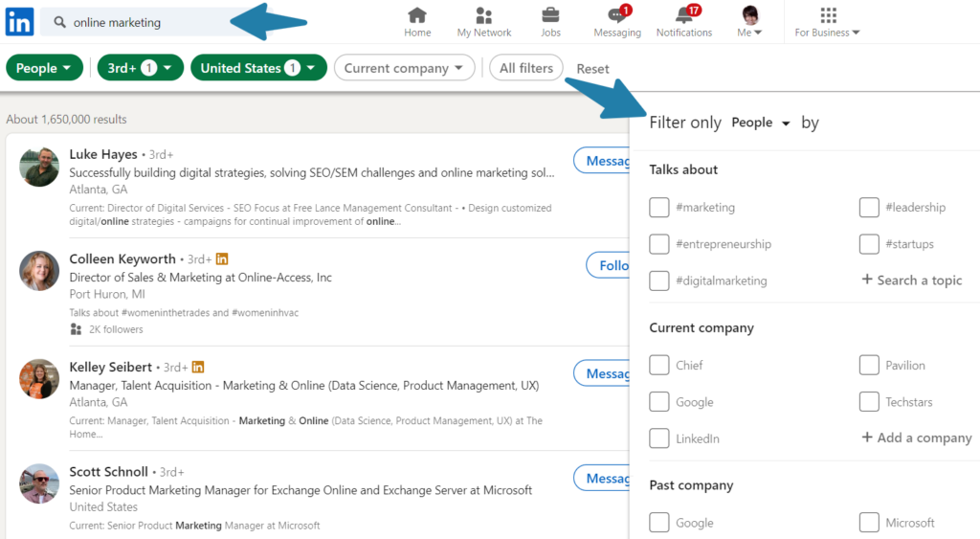Check the #entrepreneurship topic filter
The width and height of the screenshot is (980, 539).
[x=659, y=244]
